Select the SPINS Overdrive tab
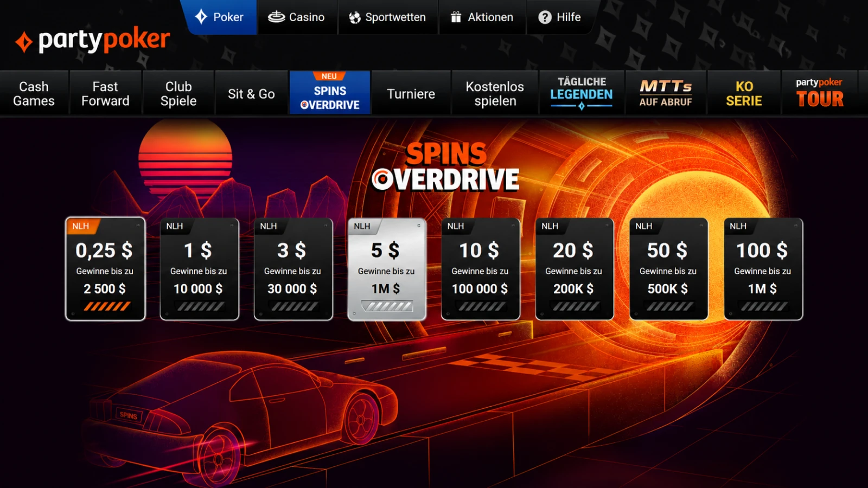The height and width of the screenshot is (488, 868). click(330, 93)
